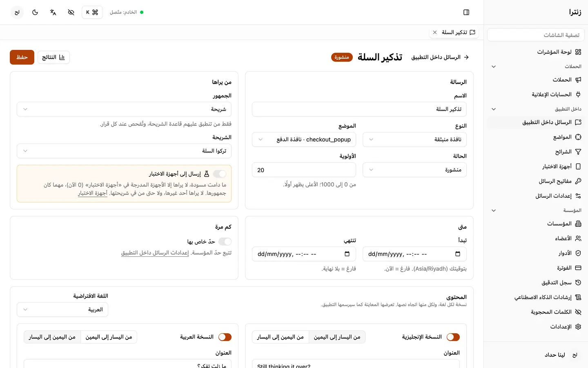Screen dimensions: 588x368
Task: Open the الجمهور audience dropdown
Action: pos(124,109)
